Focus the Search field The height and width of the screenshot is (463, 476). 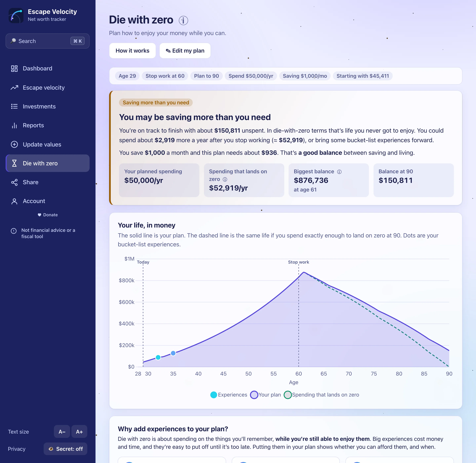point(48,41)
